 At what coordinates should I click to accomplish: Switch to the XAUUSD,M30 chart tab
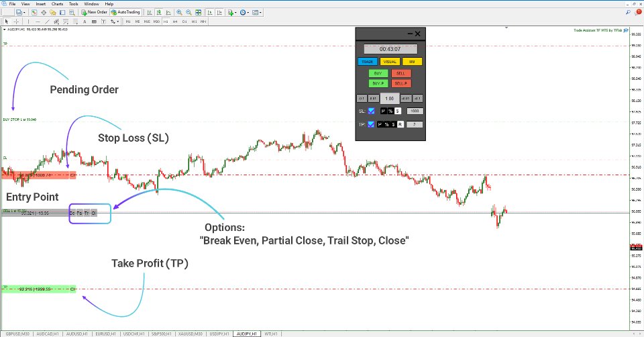(190, 334)
